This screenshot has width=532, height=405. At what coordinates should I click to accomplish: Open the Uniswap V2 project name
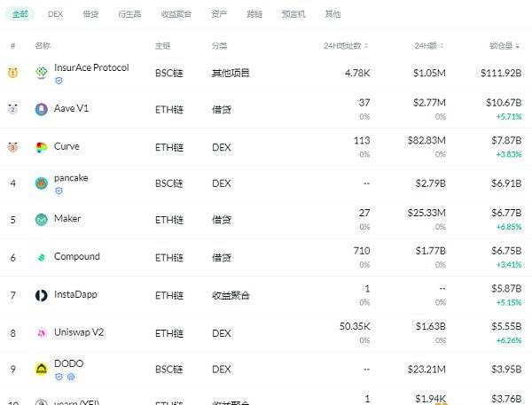(79, 332)
